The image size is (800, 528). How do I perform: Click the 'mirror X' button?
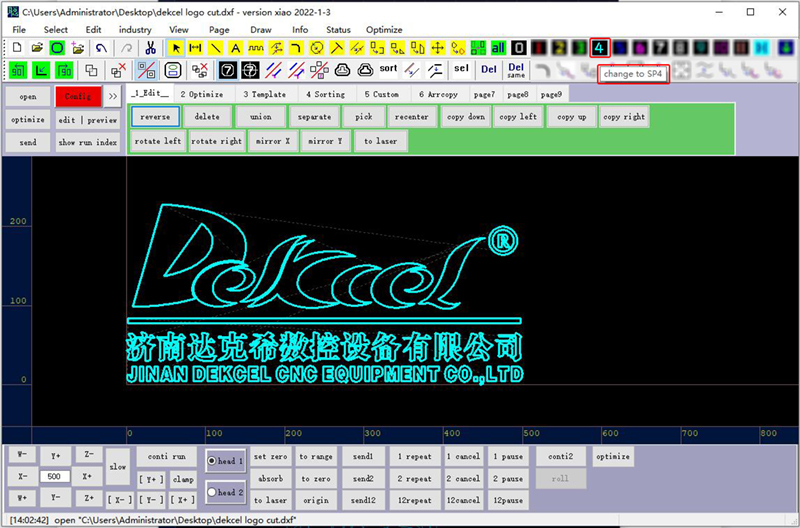tap(271, 141)
